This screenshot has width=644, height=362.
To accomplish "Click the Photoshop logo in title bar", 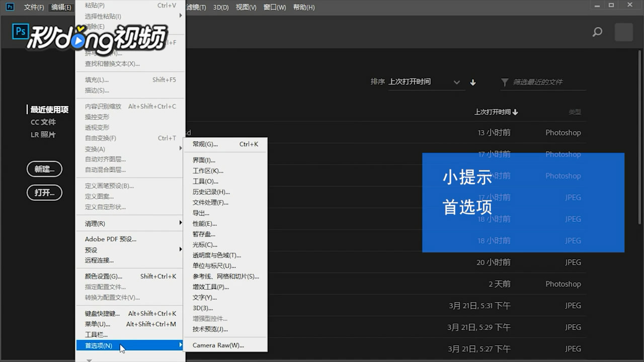I will tap(10, 7).
